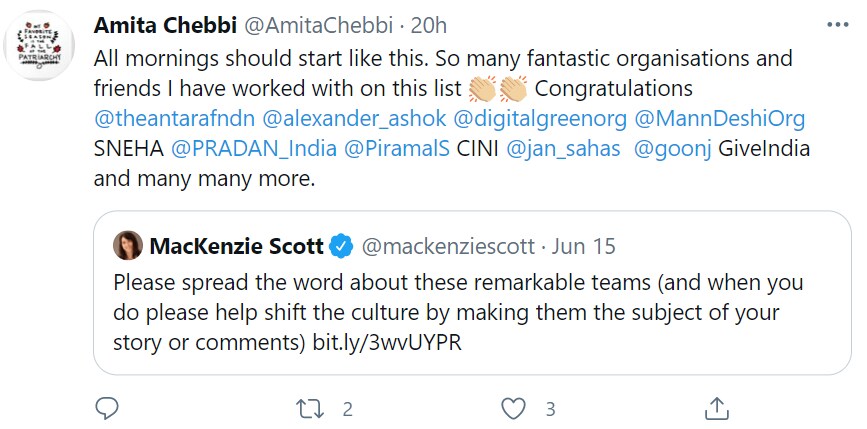Open the @digitalgreenorg mention

point(540,118)
